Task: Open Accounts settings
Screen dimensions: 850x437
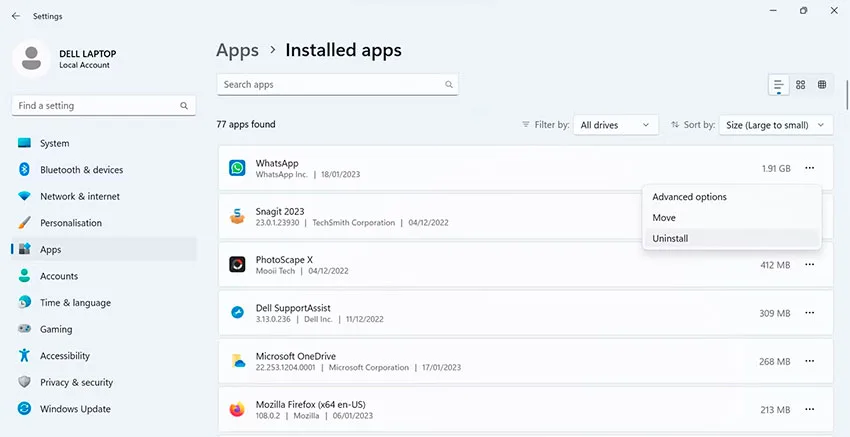Action: 104,276
